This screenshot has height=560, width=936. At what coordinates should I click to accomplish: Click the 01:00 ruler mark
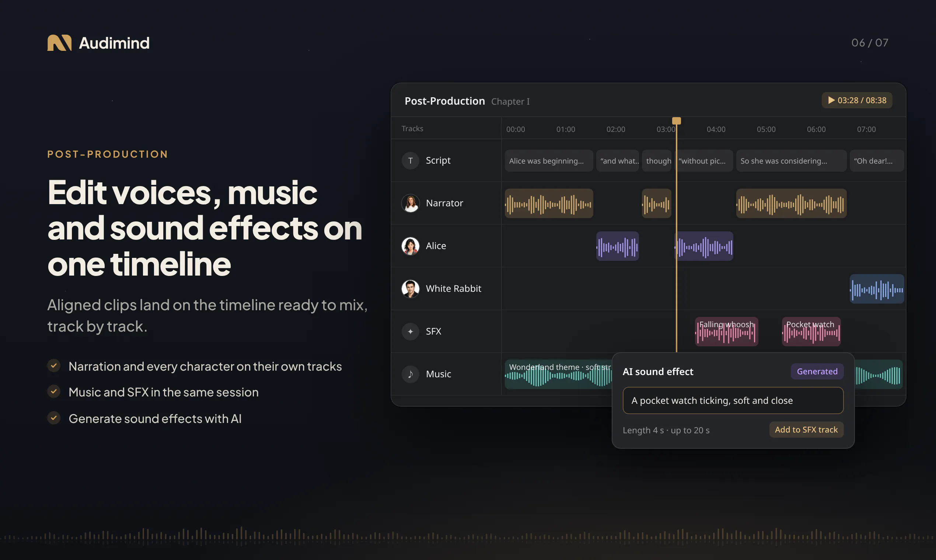pyautogui.click(x=566, y=129)
